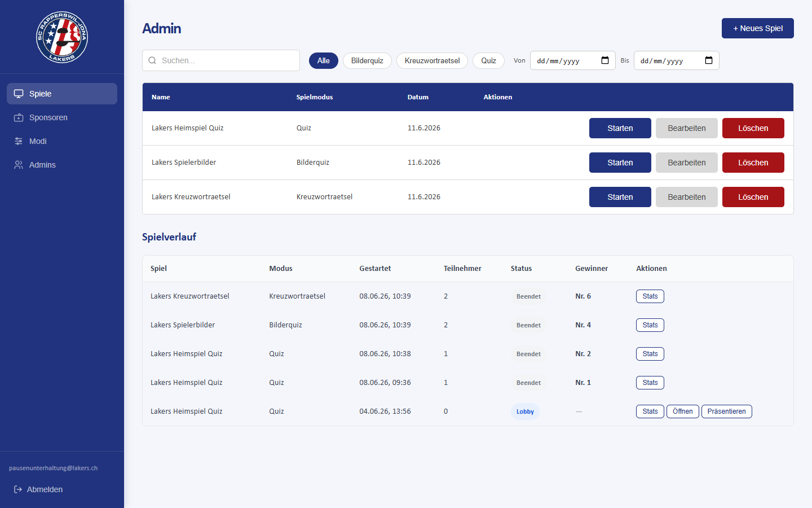View Stats for the 09:36 Quiz session
The height and width of the screenshot is (508, 812).
[650, 383]
